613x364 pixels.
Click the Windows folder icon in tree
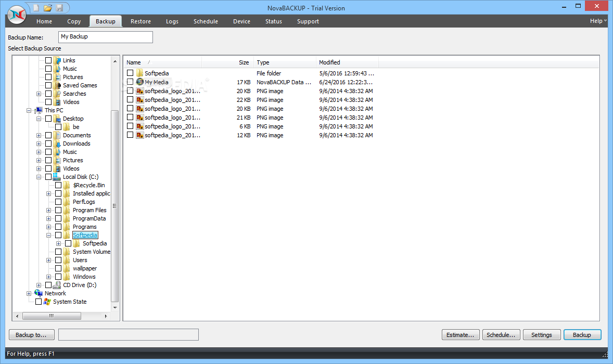tap(67, 277)
